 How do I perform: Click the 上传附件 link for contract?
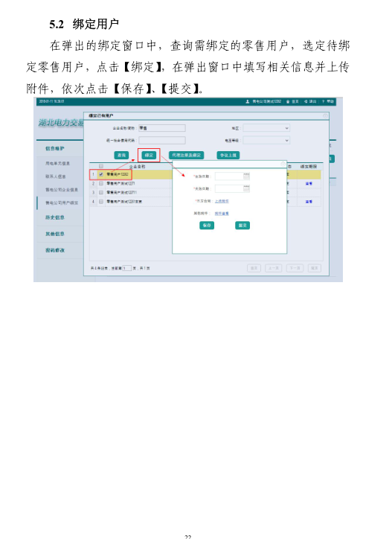(222, 201)
